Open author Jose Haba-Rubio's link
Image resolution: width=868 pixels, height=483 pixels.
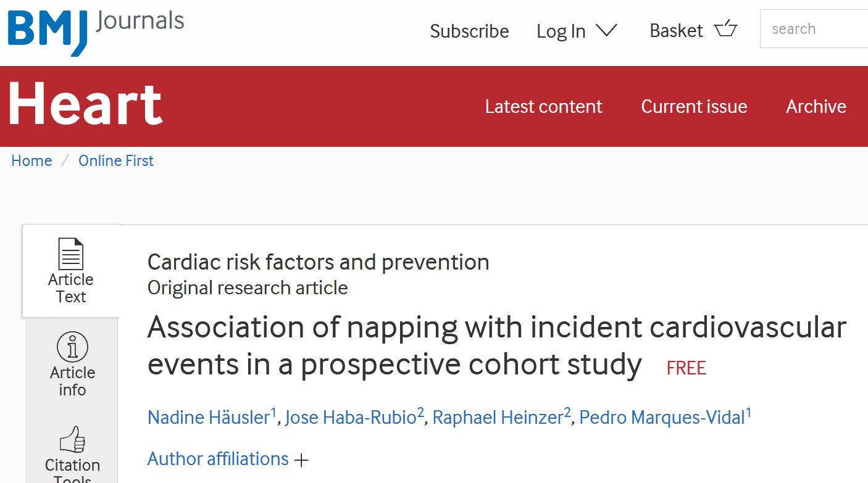[351, 418]
